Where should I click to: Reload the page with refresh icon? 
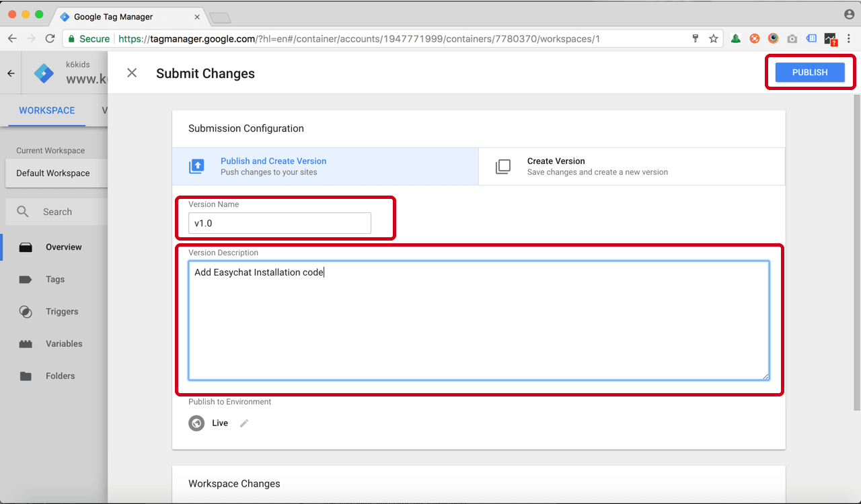(50, 39)
